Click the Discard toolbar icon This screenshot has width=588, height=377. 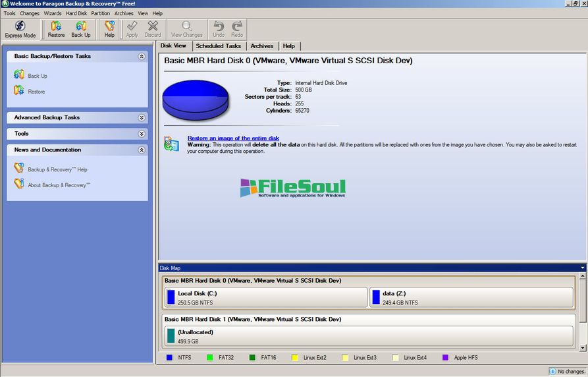coord(153,26)
